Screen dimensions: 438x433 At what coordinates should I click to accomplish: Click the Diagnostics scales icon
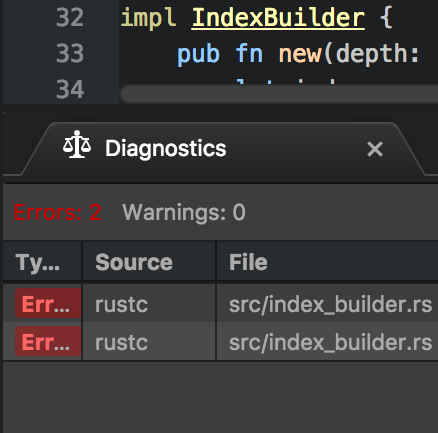click(x=77, y=145)
